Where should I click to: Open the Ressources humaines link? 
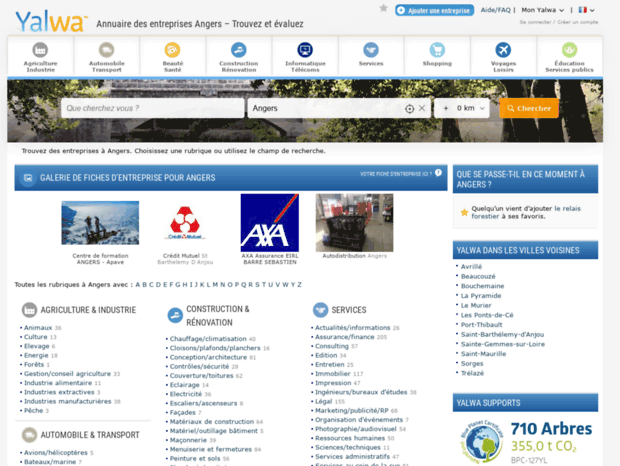(x=350, y=438)
